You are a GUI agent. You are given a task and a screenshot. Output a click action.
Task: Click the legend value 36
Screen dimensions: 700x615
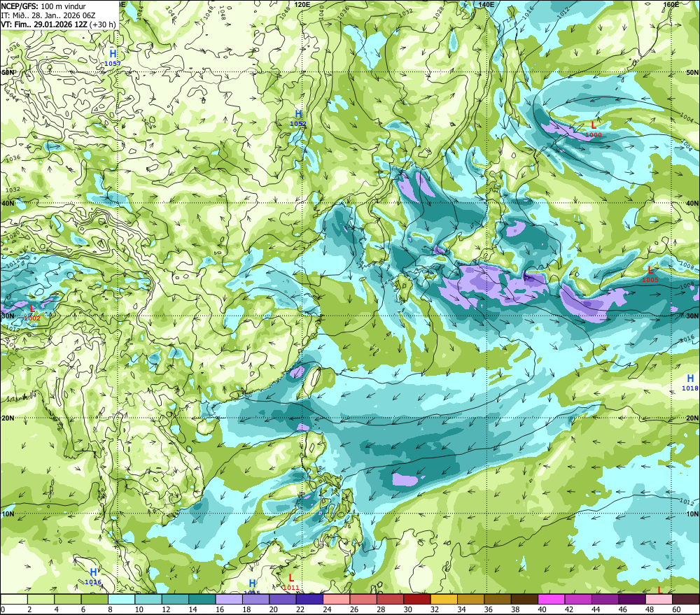click(x=489, y=609)
